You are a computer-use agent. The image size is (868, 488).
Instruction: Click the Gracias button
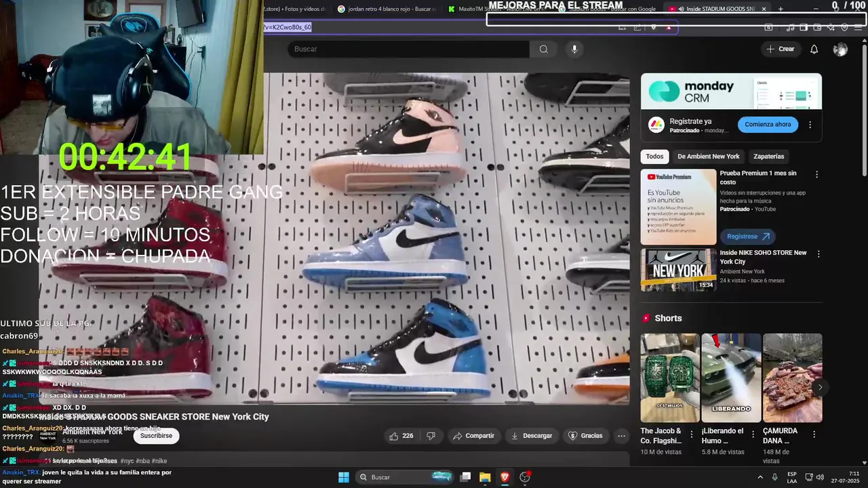[x=585, y=436]
